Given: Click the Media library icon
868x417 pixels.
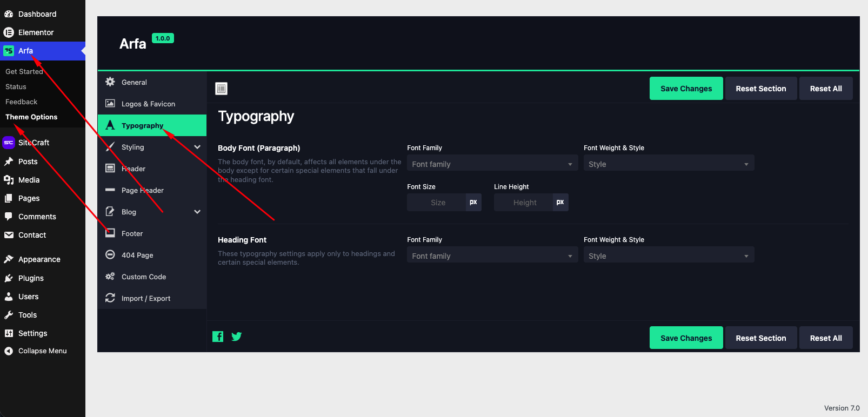Looking at the screenshot, I should (x=9, y=180).
